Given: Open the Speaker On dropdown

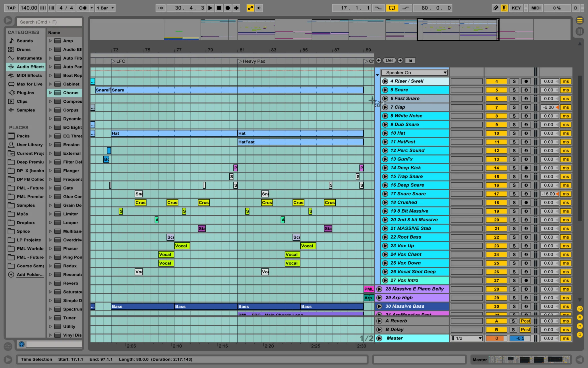Looking at the screenshot, I should pyautogui.click(x=415, y=73).
